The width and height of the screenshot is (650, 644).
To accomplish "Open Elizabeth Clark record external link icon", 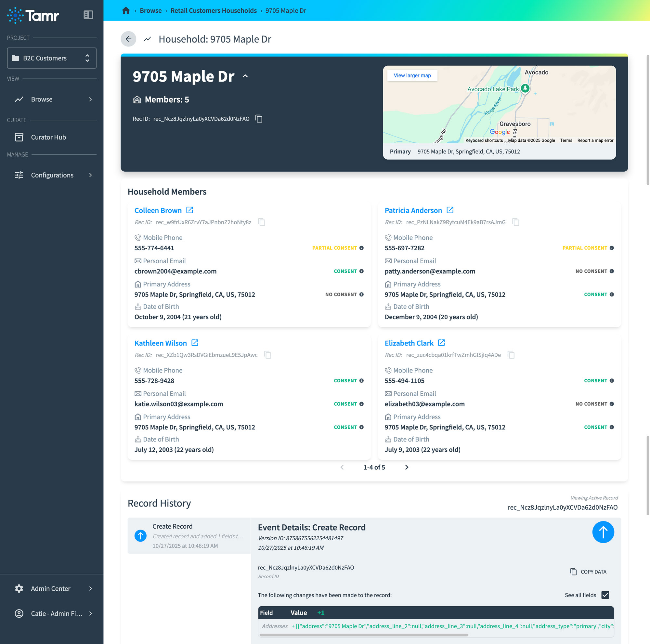I will (441, 343).
